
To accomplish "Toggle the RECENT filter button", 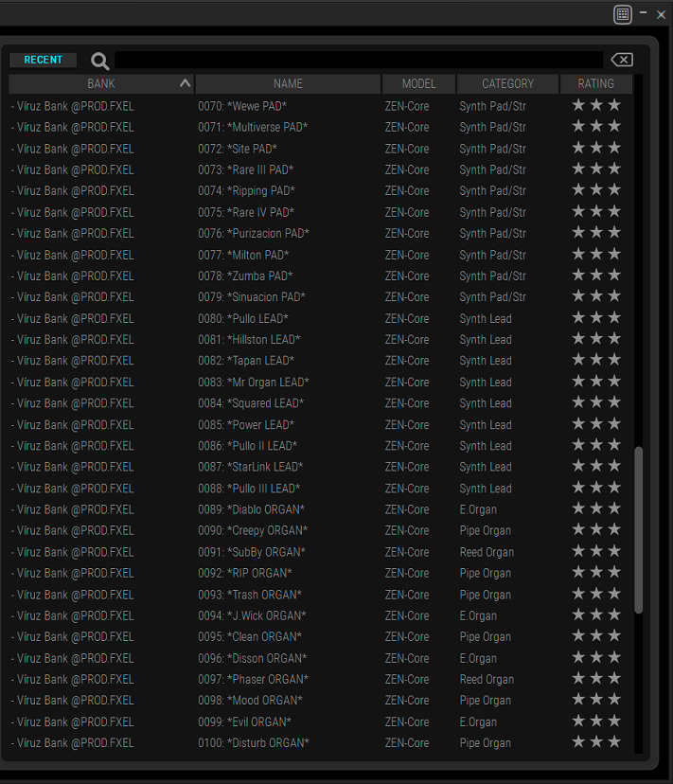I will (43, 60).
